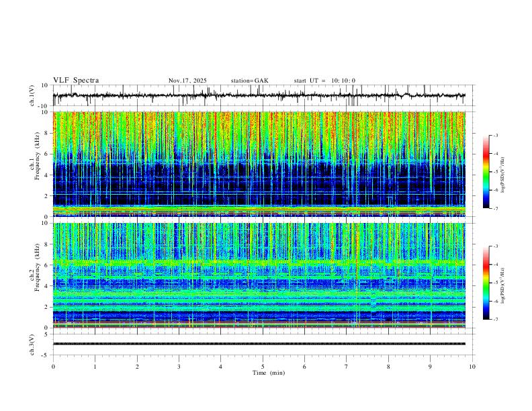Click the "4" tick on ch.2 frequency axis
The width and height of the screenshot is (532, 411).
point(46,286)
